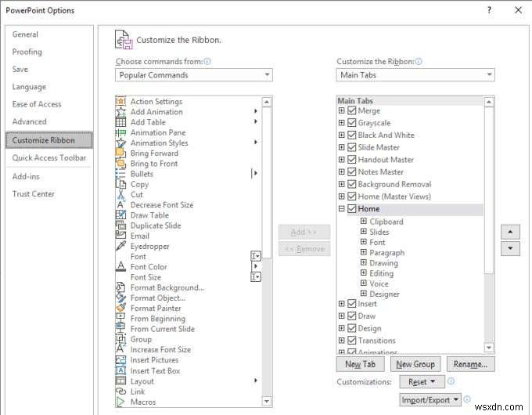Move selected tab up with arrow button
The image size is (532, 415).
tap(510, 232)
